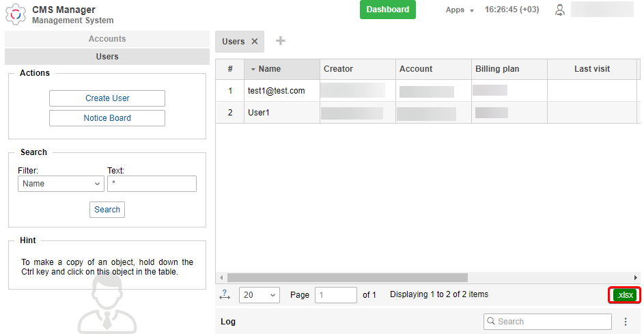The image size is (644, 334).
Task: Click Creator cell for test1@test.com row
Action: (x=358, y=91)
